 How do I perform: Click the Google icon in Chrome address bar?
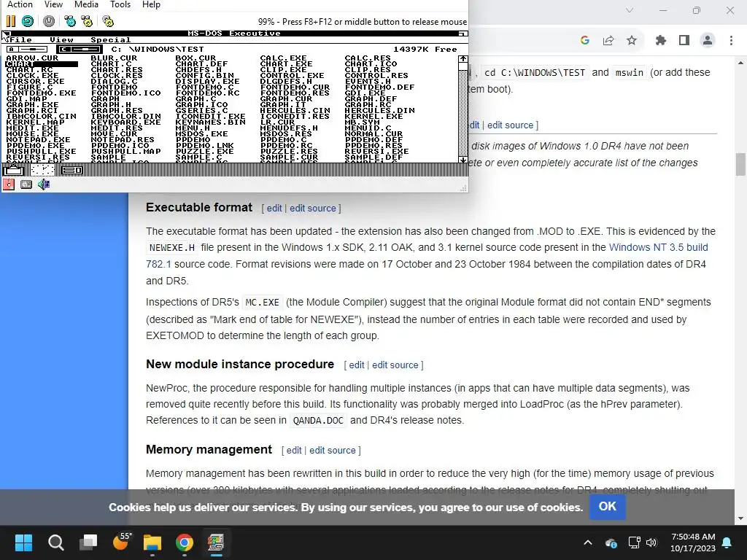pos(585,41)
